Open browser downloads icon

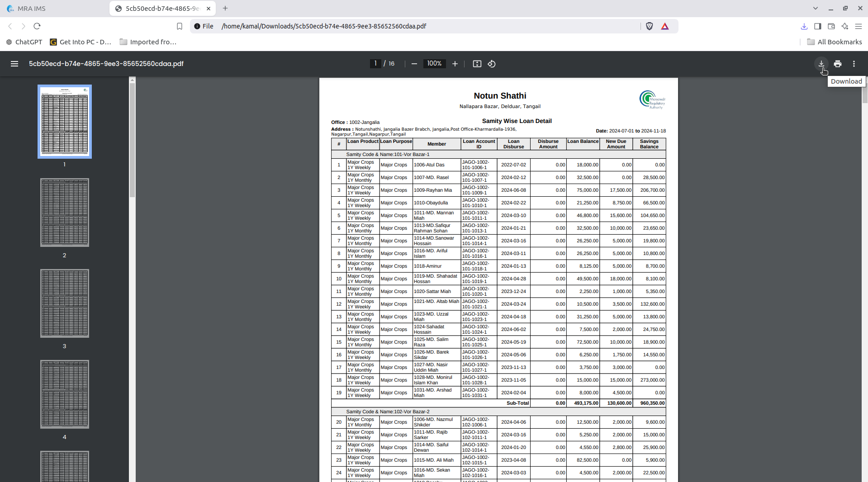804,26
